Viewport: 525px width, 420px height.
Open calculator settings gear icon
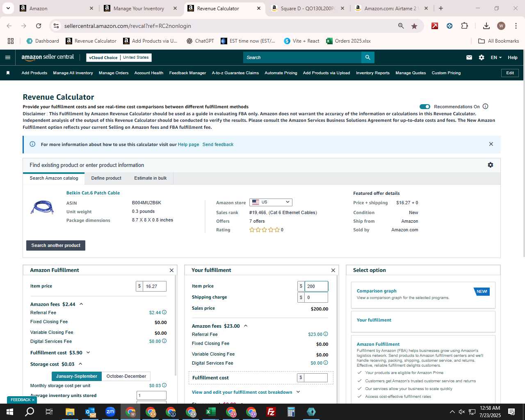coord(491,165)
